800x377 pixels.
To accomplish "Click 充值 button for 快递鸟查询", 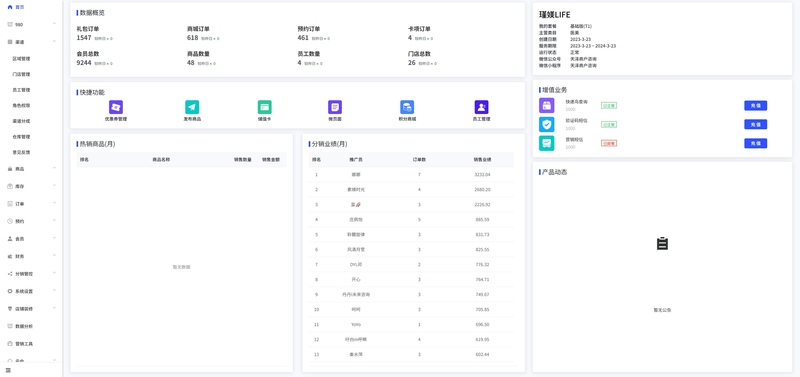I will click(x=755, y=106).
